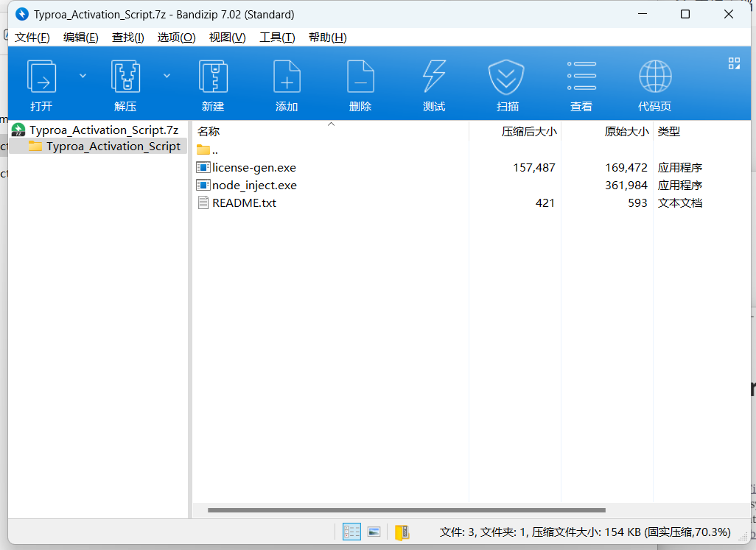Close the Bandizip window
Image resolution: width=756 pixels, height=550 pixels.
pyautogui.click(x=729, y=14)
